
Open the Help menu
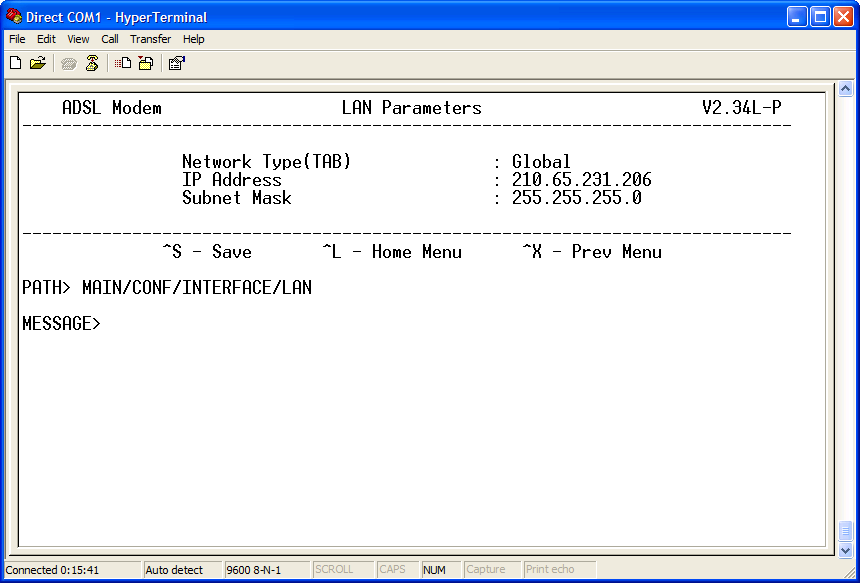click(193, 39)
